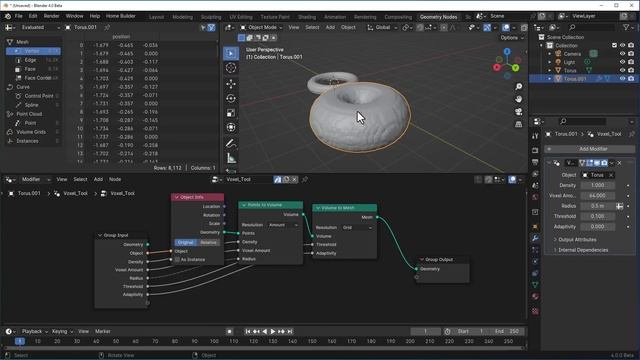Image resolution: width=640 pixels, height=360 pixels.
Task: Click the blue Z axis gizmo ball
Action: click(x=507, y=51)
